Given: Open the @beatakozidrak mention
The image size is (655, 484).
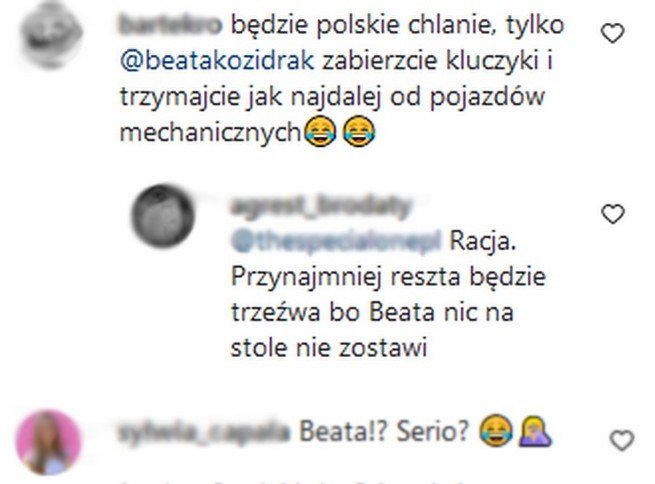Looking at the screenshot, I should tap(217, 61).
